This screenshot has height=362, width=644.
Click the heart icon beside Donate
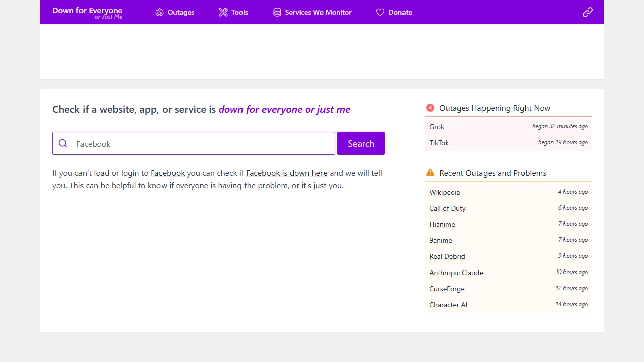click(x=380, y=12)
